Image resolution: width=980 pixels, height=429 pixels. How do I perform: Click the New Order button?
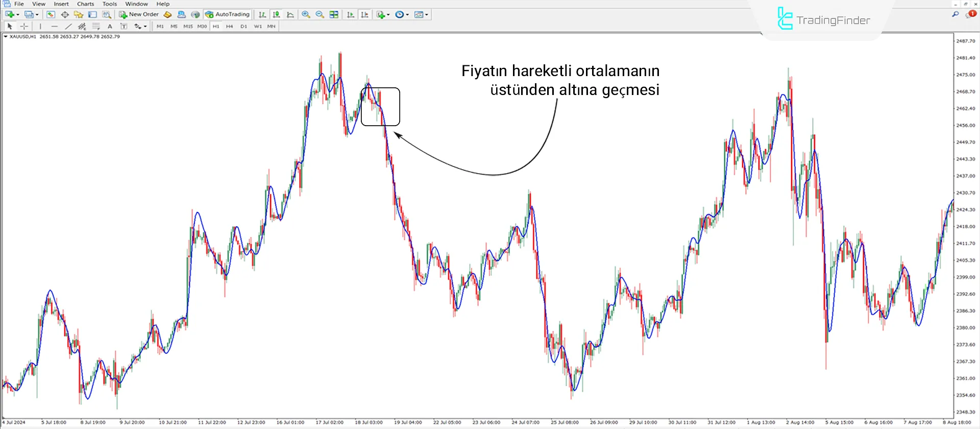(x=139, y=14)
